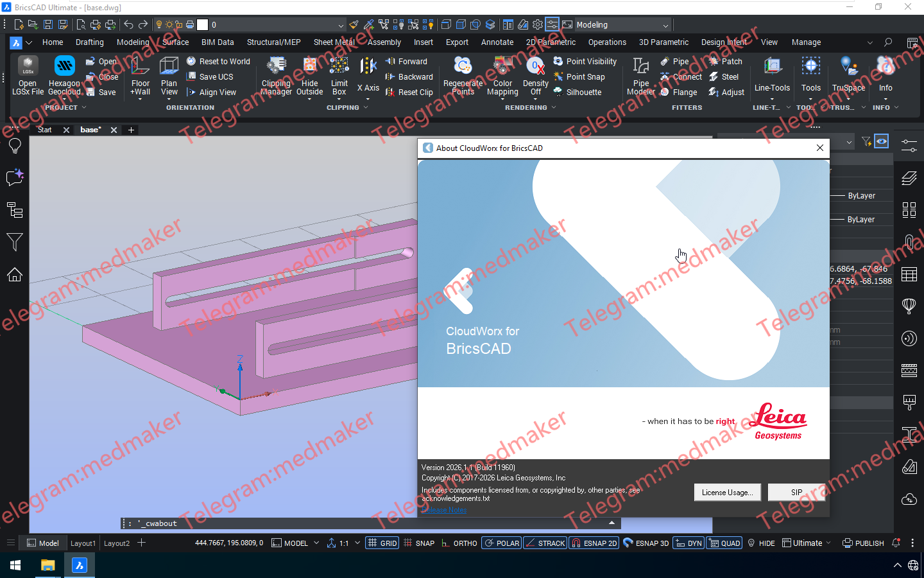
Task: Activate the Limit Box tool
Action: pyautogui.click(x=339, y=76)
